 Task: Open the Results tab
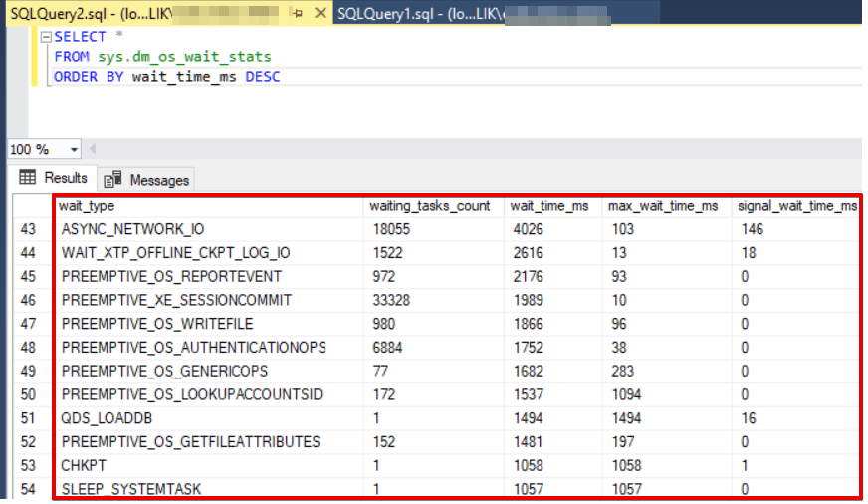click(53, 178)
